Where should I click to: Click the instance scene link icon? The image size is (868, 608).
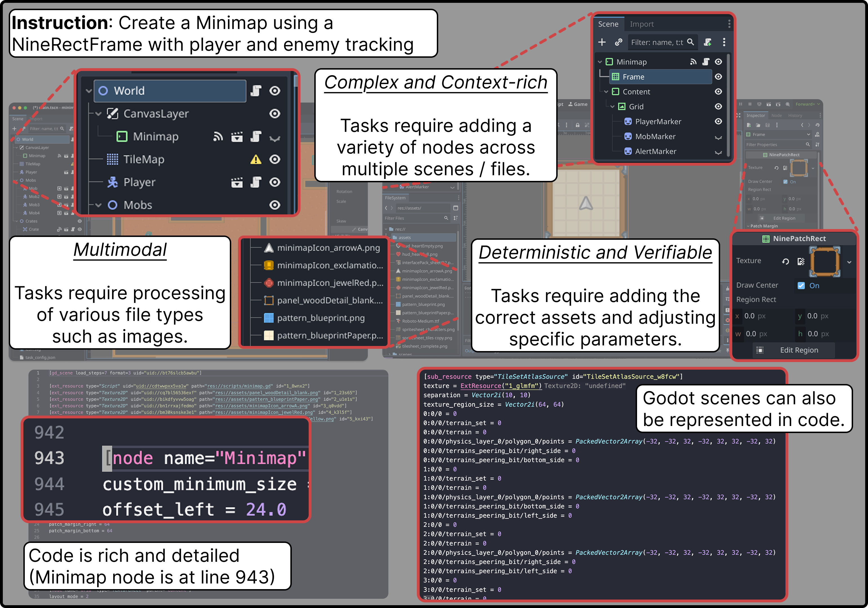618,42
